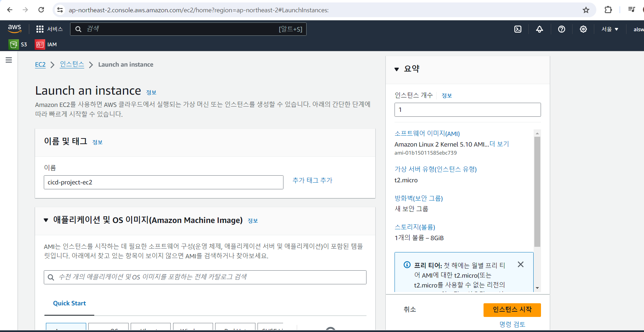The height and width of the screenshot is (332, 644).
Task: Click the Launch an instance breadcrumb text
Action: [x=126, y=65]
